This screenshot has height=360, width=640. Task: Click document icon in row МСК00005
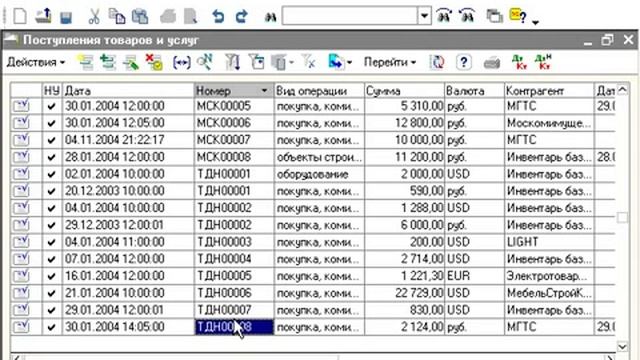(x=21, y=106)
